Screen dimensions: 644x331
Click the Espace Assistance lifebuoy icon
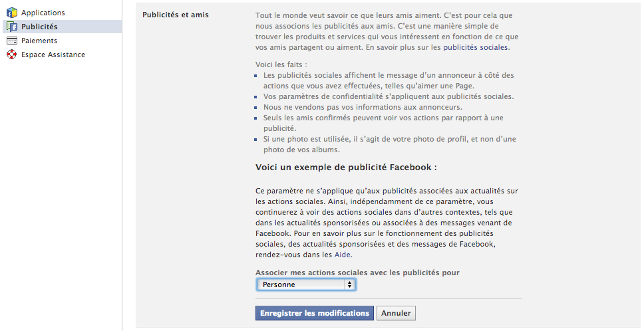pos(12,55)
